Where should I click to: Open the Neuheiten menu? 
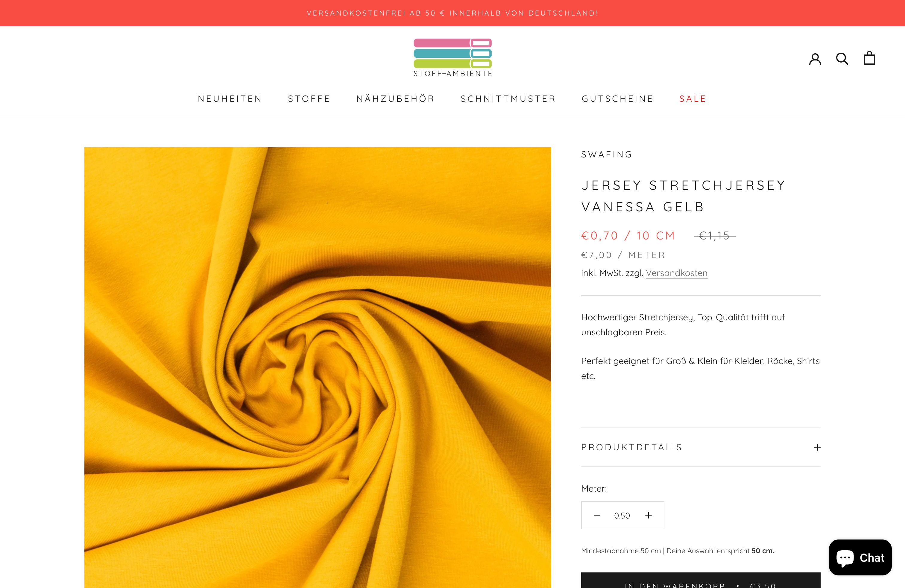click(230, 99)
